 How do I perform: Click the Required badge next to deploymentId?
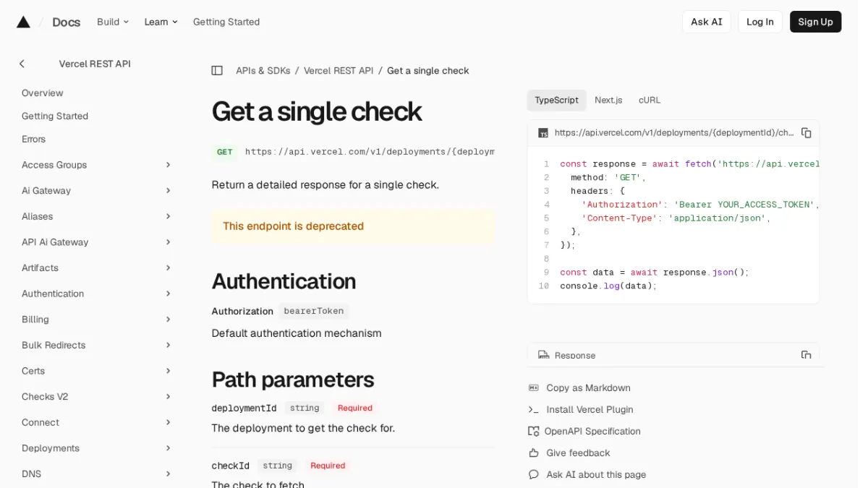point(354,408)
